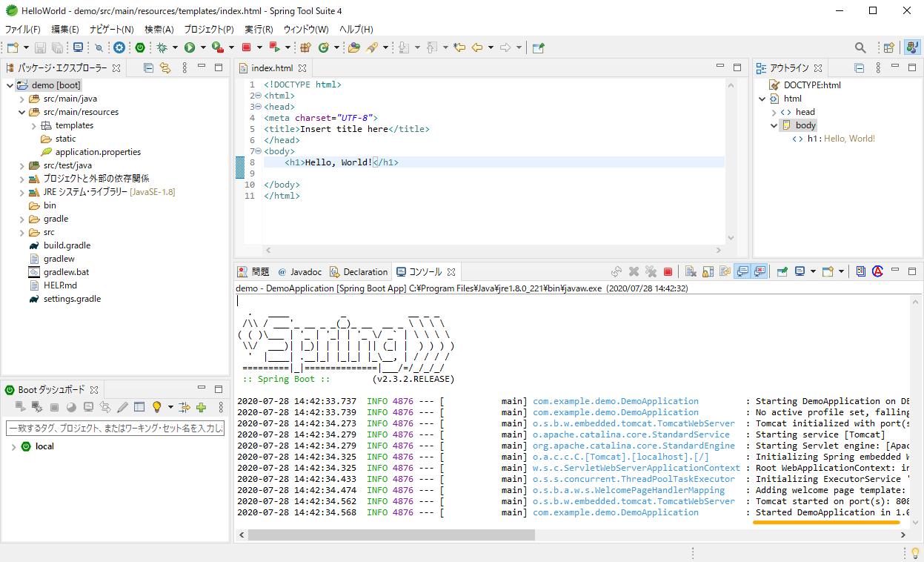Toggle fold marker on the html tag line
924x562 pixels.
click(x=258, y=96)
